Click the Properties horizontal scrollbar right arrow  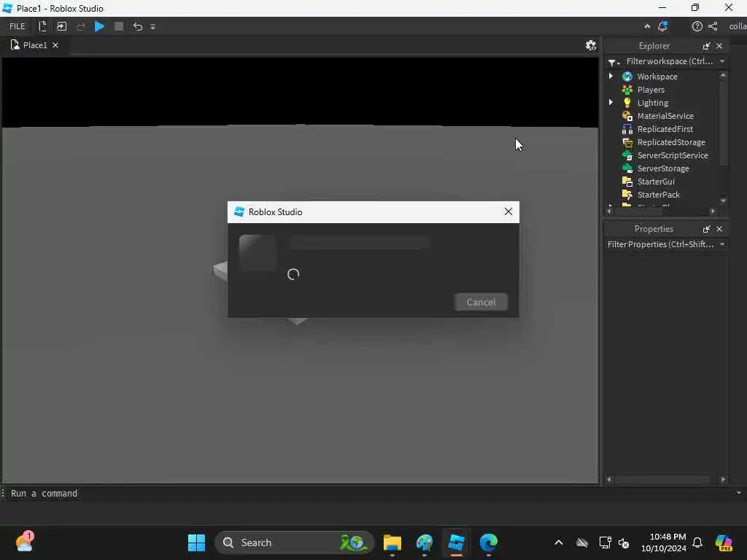[x=723, y=480]
